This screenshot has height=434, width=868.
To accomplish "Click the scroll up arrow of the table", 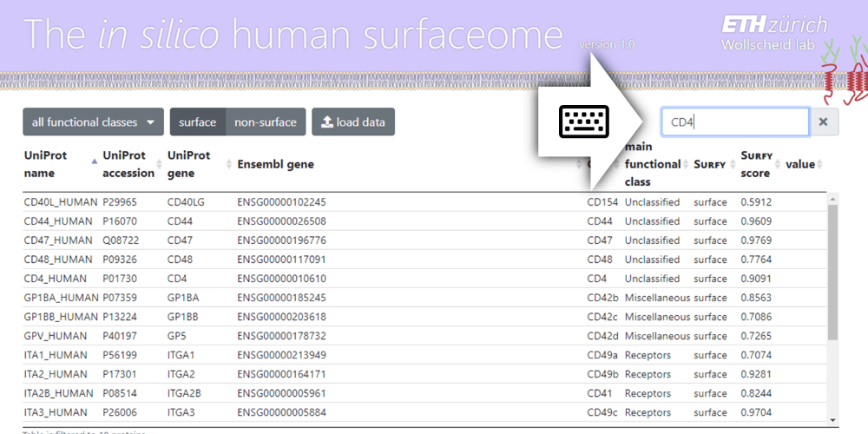I will coord(832,198).
